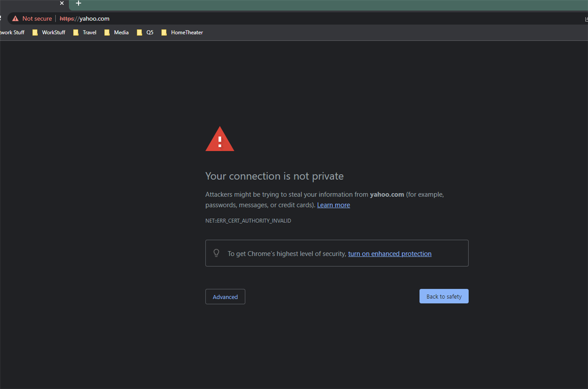This screenshot has width=588, height=389.
Task: Open the Q5 bookmarks folder
Action: pyautogui.click(x=145, y=32)
